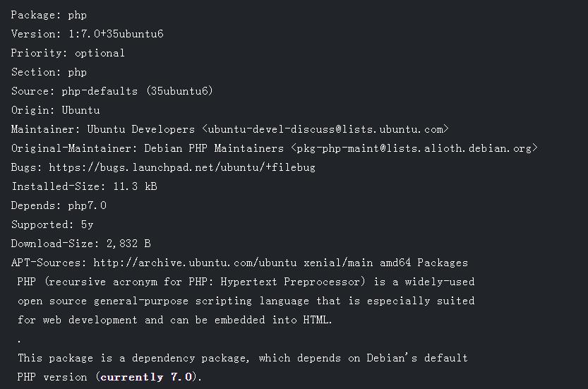Click the 'xenial/main' text in APT-Sources

(x=338, y=263)
